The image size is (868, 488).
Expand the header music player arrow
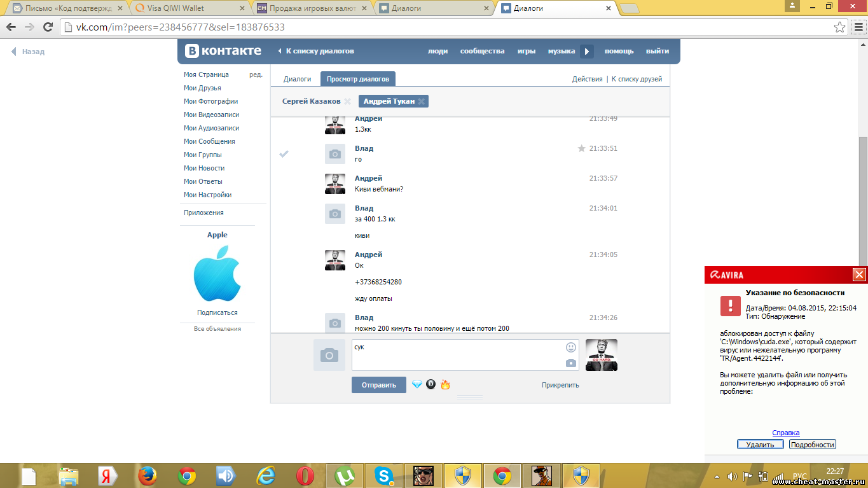(x=587, y=52)
